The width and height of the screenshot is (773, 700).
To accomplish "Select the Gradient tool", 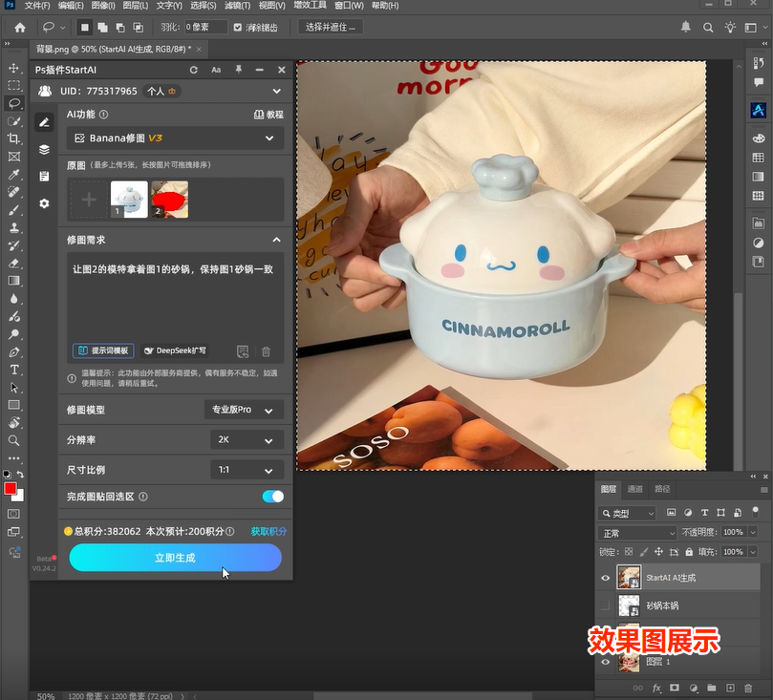I will (x=13, y=281).
